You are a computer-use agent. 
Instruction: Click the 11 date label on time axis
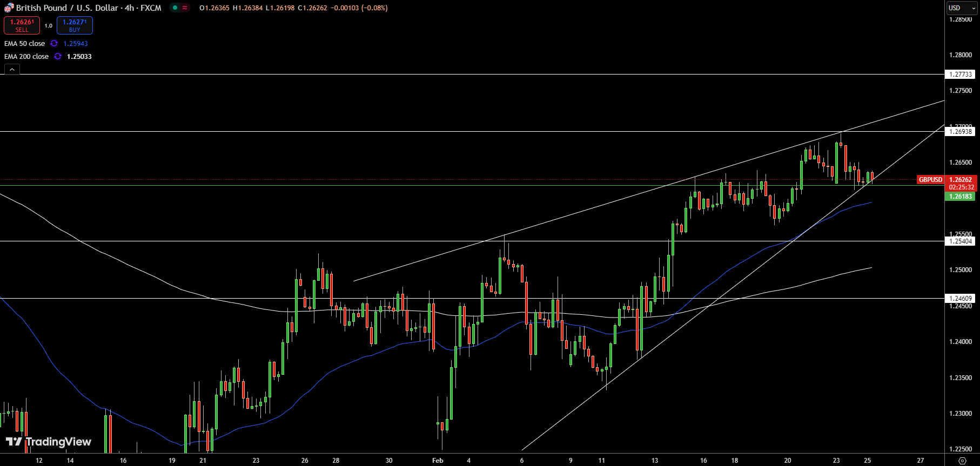[x=601, y=461]
